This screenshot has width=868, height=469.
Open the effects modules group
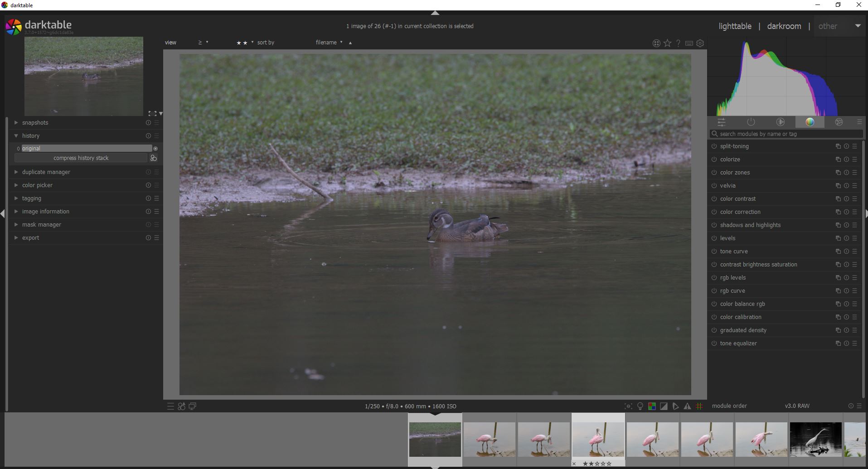click(x=839, y=122)
